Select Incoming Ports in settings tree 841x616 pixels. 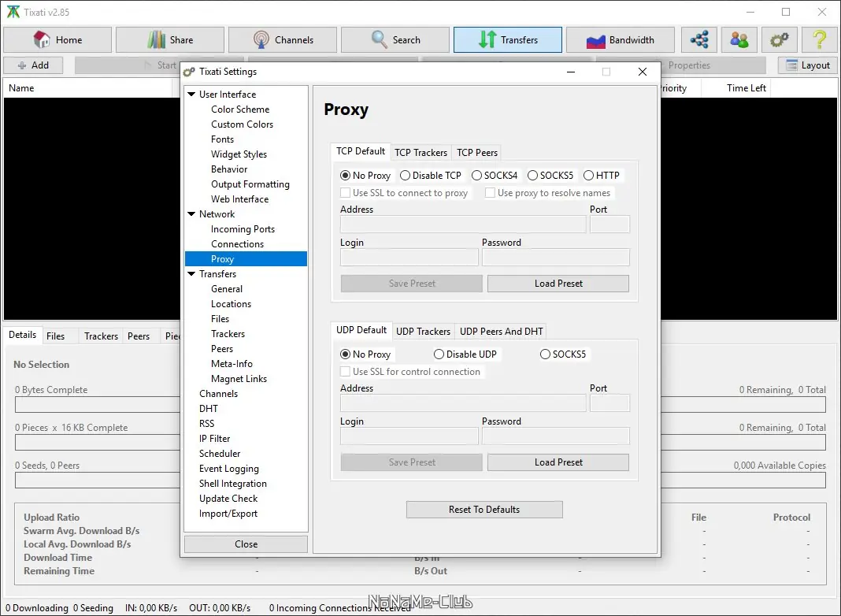(x=243, y=229)
